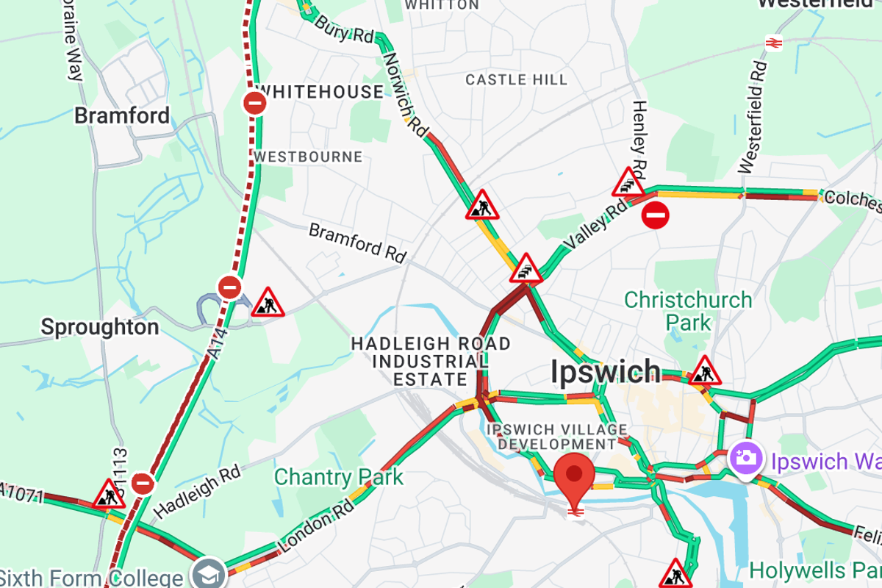
Task: Click the road closure icon on Valley Rd
Action: [656, 215]
